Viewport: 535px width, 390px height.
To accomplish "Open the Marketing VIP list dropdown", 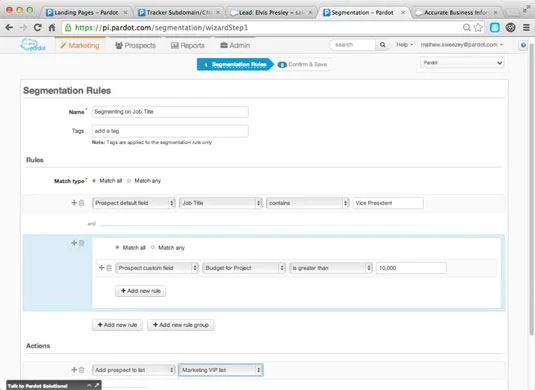I will (x=221, y=370).
